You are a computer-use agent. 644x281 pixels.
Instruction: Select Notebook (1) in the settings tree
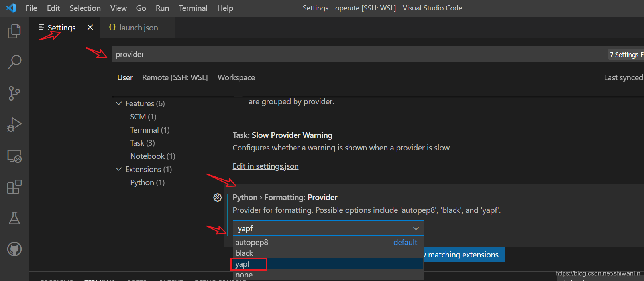153,156
